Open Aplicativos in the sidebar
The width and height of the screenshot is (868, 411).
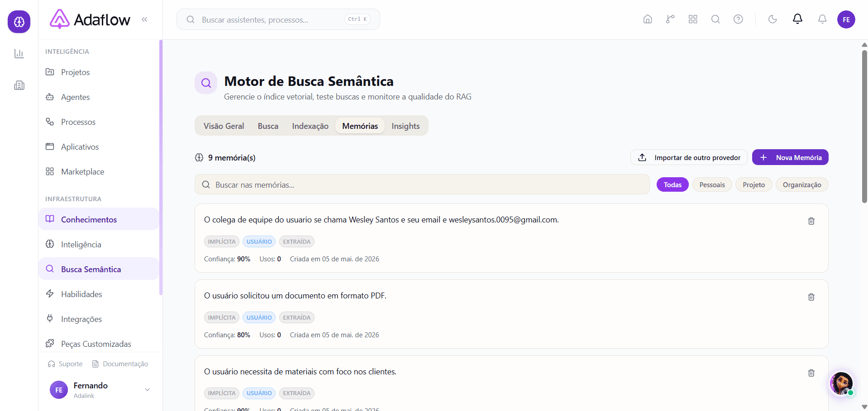[99, 147]
